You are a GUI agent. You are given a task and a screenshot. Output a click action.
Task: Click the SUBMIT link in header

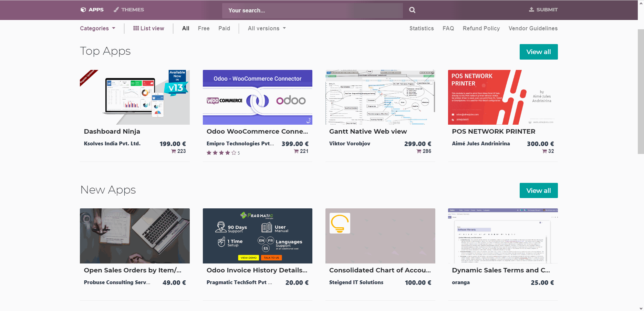(543, 10)
